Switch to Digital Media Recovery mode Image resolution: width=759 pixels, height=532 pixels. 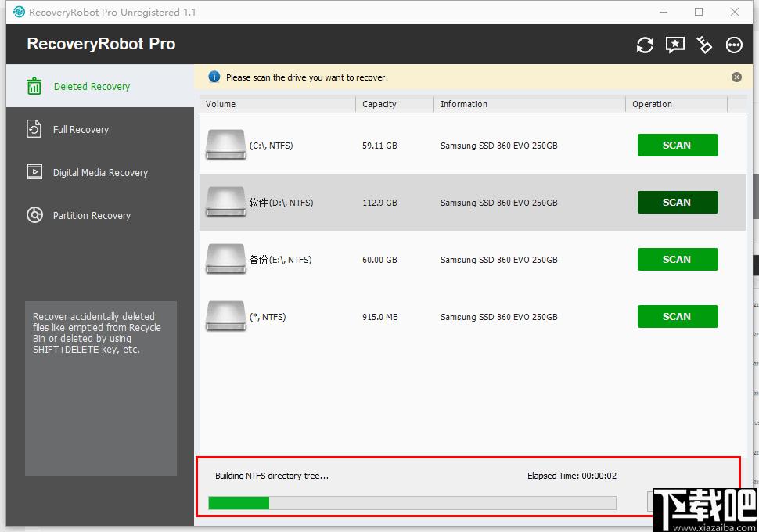(x=100, y=172)
